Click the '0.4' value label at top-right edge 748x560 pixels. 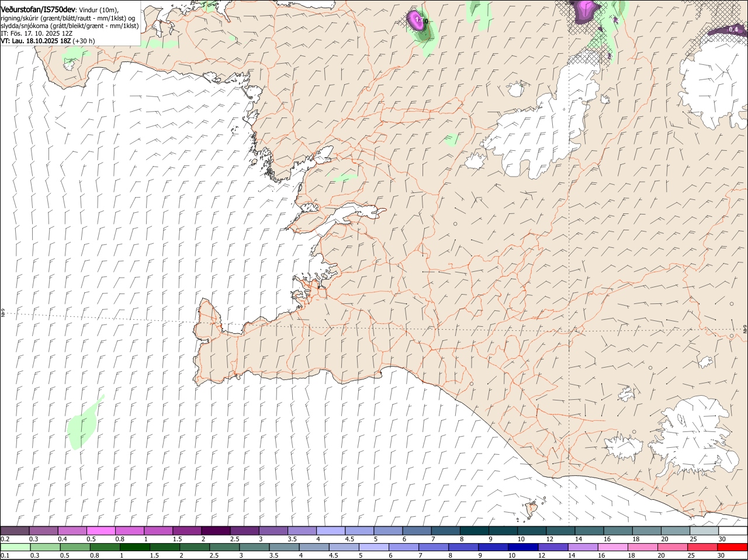pyautogui.click(x=734, y=29)
